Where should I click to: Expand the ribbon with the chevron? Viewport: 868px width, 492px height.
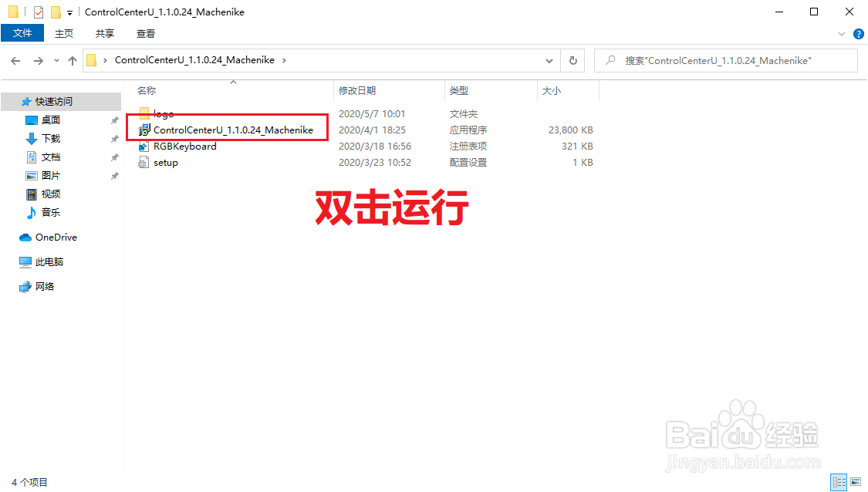(842, 34)
